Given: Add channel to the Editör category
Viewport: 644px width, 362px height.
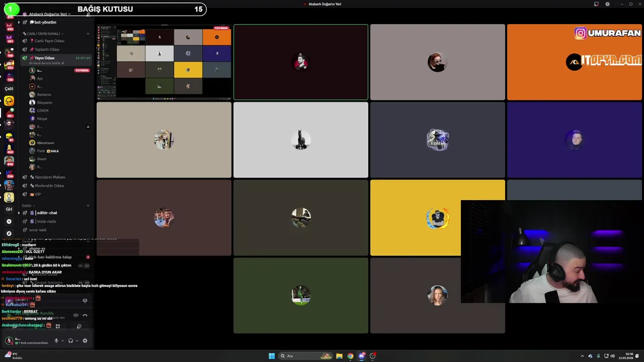Looking at the screenshot, I should tap(88, 206).
